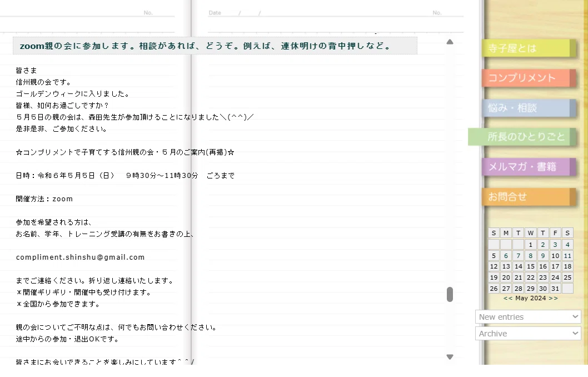This screenshot has width=588, height=377.
Task: Select calendar date 31
Action: tap(555, 289)
